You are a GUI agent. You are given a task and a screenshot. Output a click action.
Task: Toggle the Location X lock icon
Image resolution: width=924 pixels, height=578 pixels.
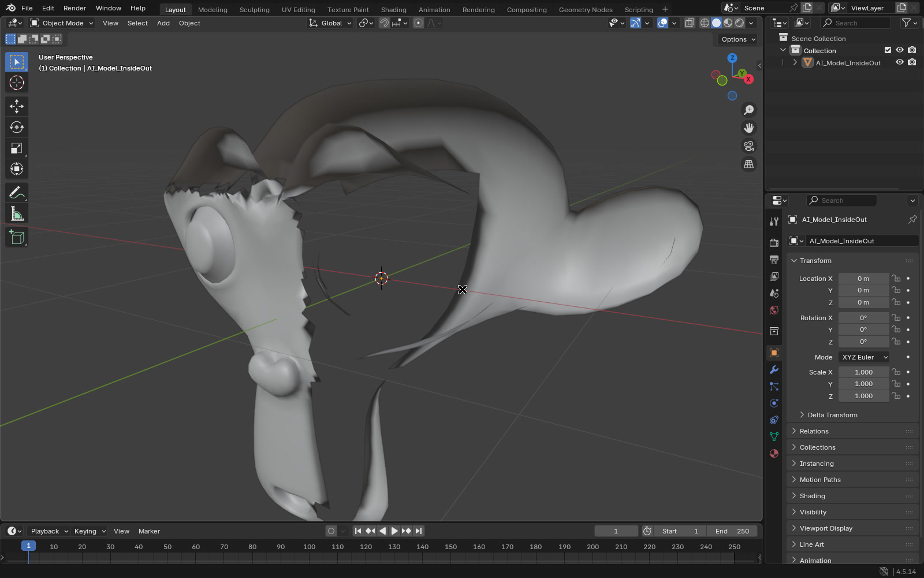click(x=896, y=279)
